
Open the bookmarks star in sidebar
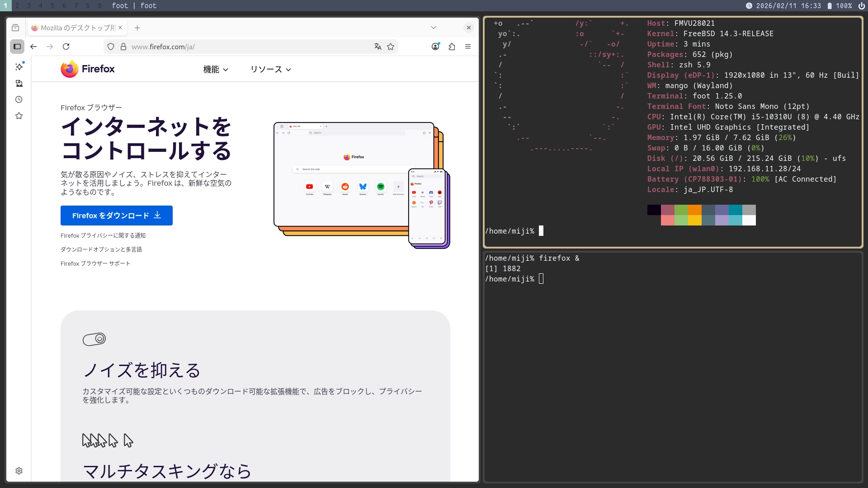tap(19, 116)
